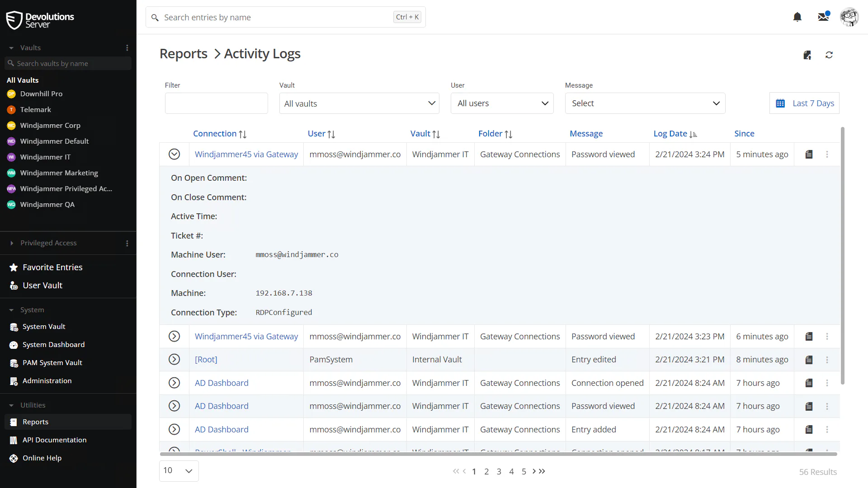Open PAM System Vault

click(x=52, y=363)
